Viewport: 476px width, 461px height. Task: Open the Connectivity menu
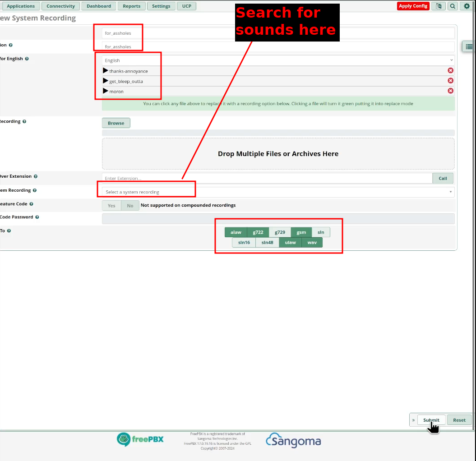click(x=60, y=6)
